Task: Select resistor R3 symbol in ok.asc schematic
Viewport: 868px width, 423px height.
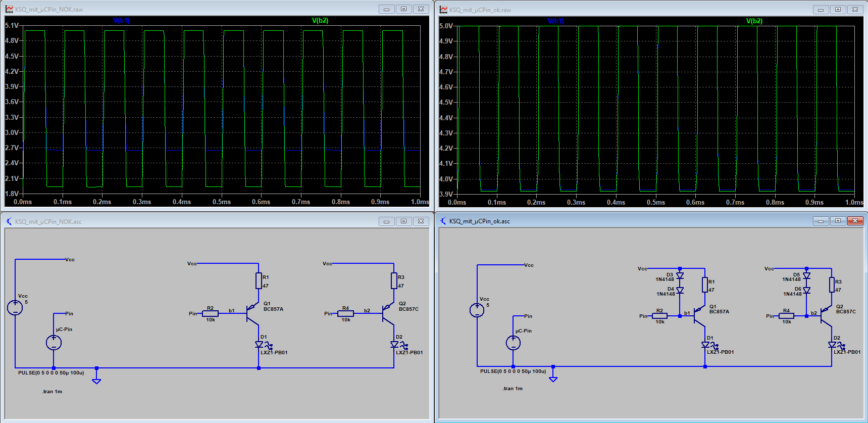Action: [x=832, y=285]
